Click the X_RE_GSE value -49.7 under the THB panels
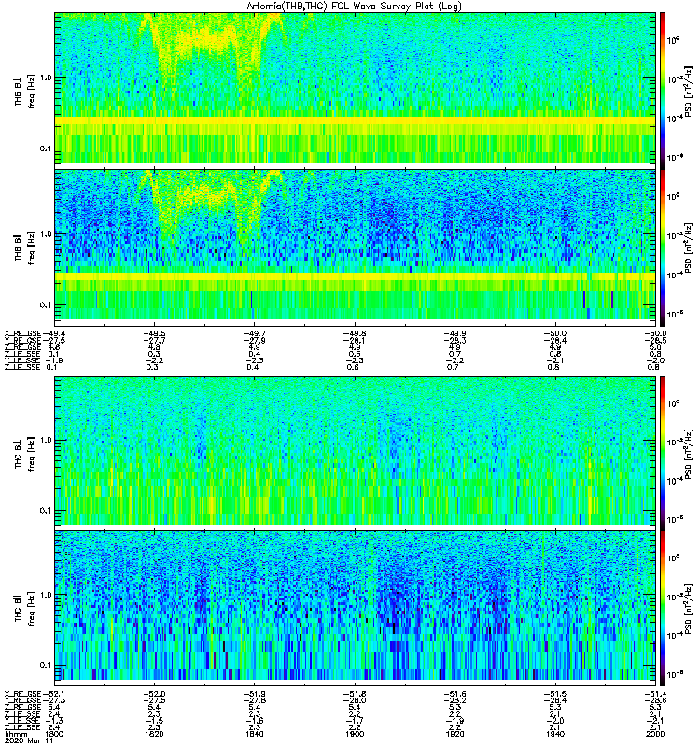The width and height of the screenshot is (700, 747). pos(254,334)
